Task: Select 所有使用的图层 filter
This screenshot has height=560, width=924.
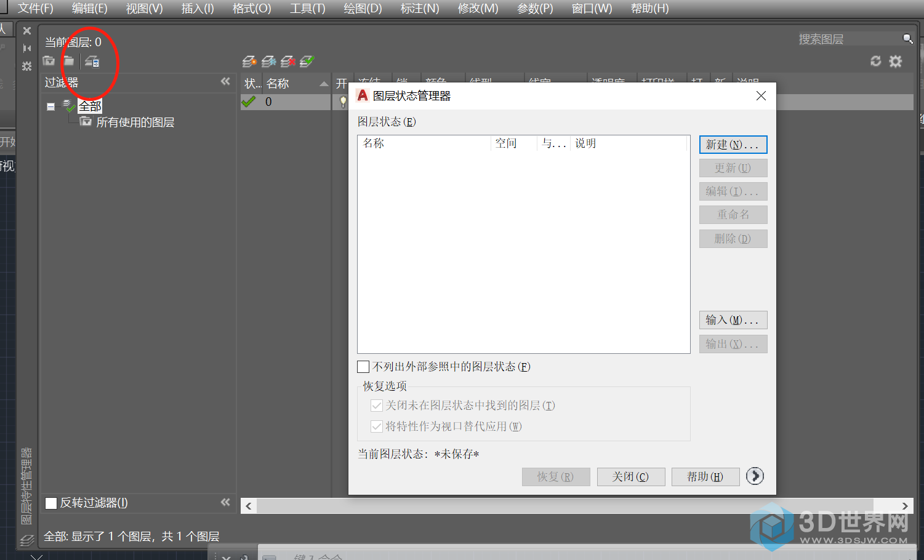Action: [135, 122]
